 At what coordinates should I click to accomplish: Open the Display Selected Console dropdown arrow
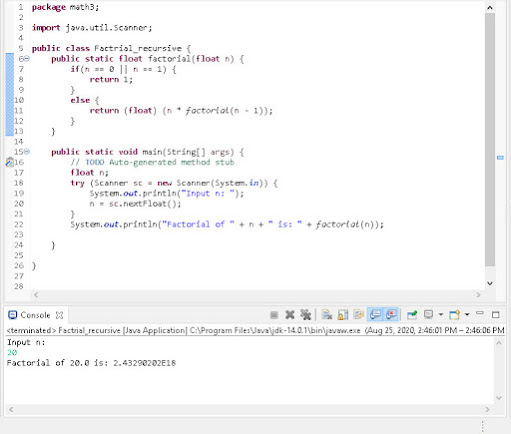tap(441, 314)
